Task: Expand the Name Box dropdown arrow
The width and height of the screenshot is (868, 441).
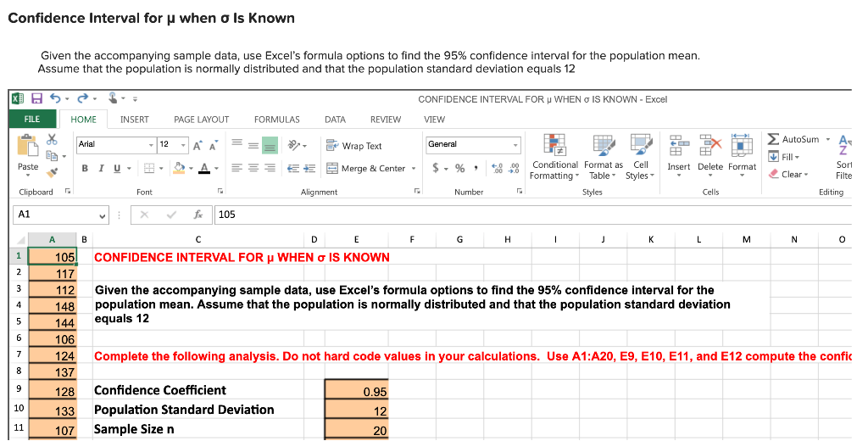Action: tap(102, 215)
